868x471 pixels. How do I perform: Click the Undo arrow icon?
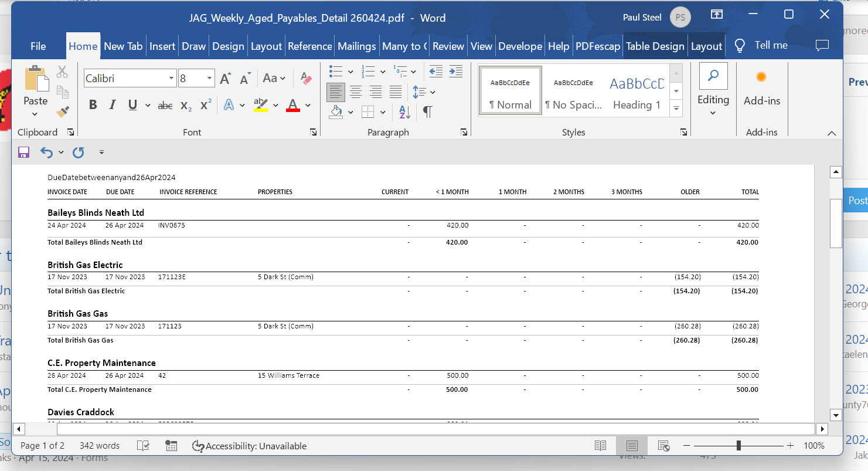point(46,153)
